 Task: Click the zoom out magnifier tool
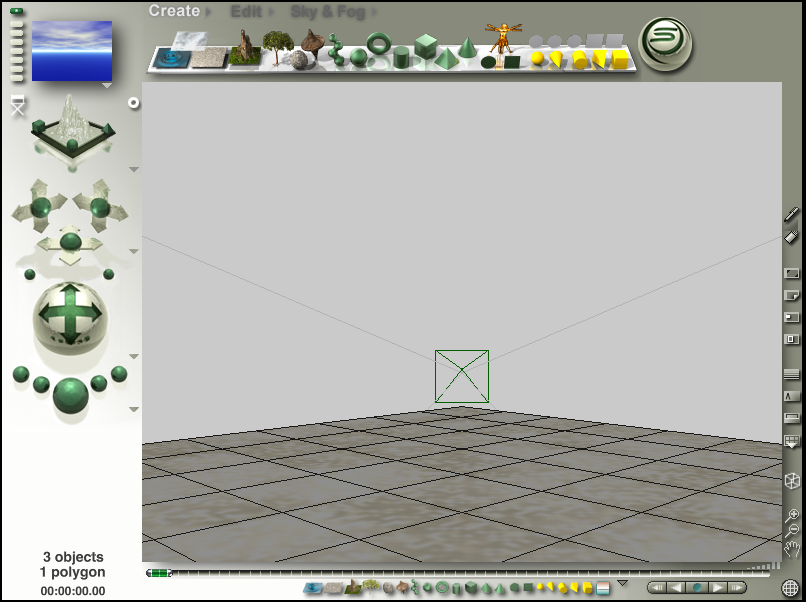(792, 531)
